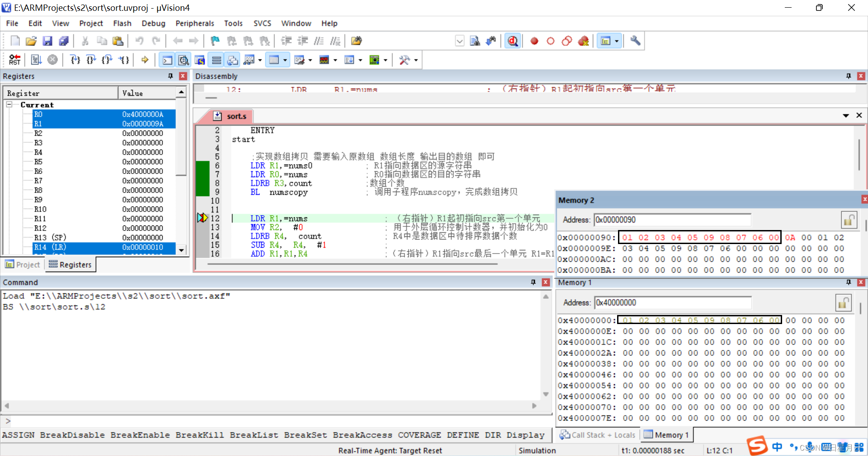Image resolution: width=868 pixels, height=456 pixels.
Task: Kill all breakpoints icon
Action: [x=583, y=41]
